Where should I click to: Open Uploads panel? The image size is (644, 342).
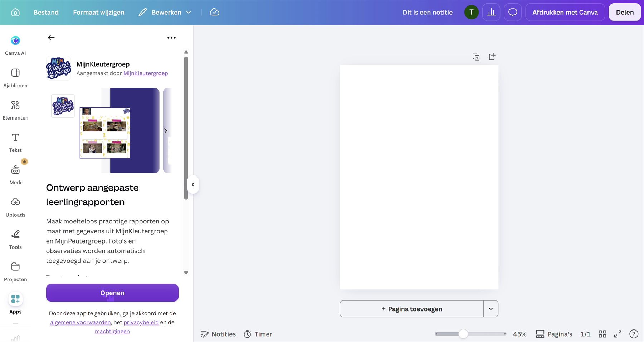click(15, 207)
